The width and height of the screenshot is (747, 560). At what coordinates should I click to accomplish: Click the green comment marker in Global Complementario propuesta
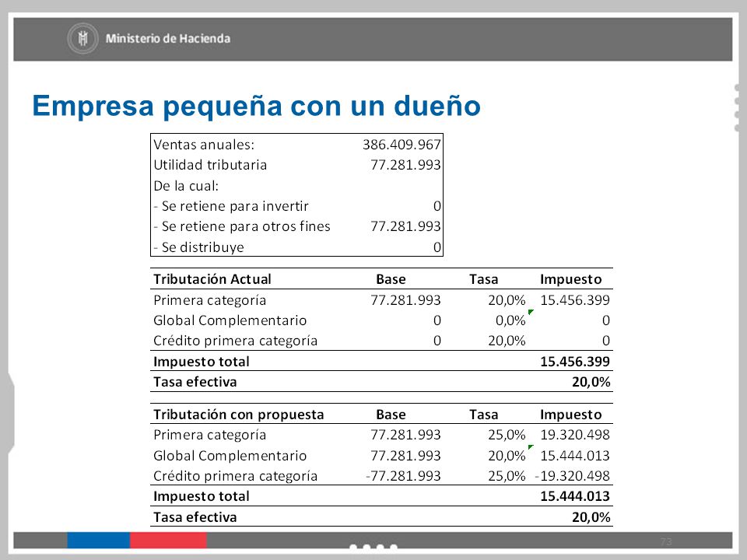pyautogui.click(x=530, y=447)
